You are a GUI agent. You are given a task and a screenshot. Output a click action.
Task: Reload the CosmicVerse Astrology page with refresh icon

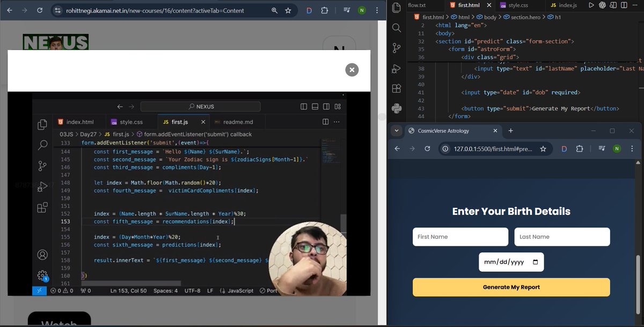click(428, 149)
